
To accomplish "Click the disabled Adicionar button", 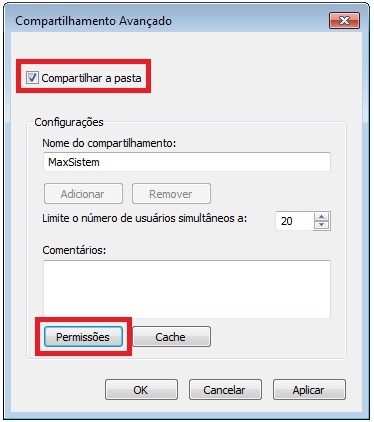I will [x=83, y=194].
